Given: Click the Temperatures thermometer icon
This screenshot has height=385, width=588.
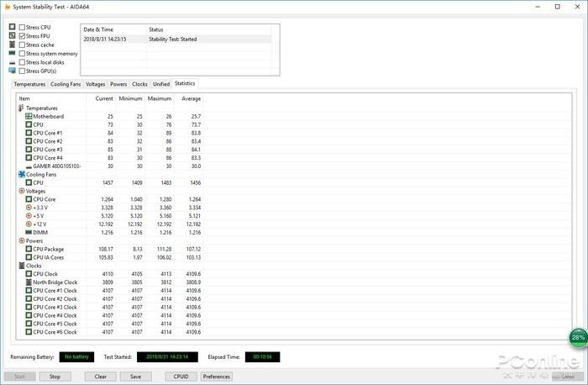Looking at the screenshot, I should click(x=22, y=108).
